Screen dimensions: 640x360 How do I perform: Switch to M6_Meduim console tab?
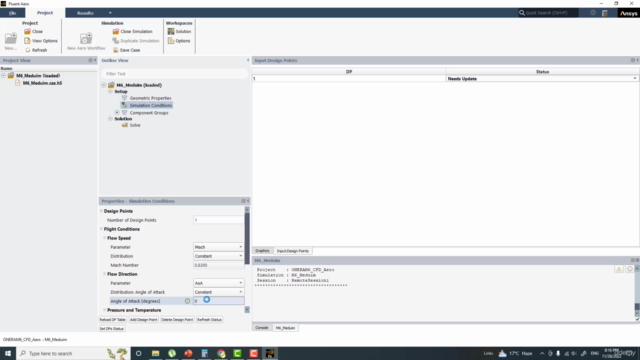click(285, 328)
